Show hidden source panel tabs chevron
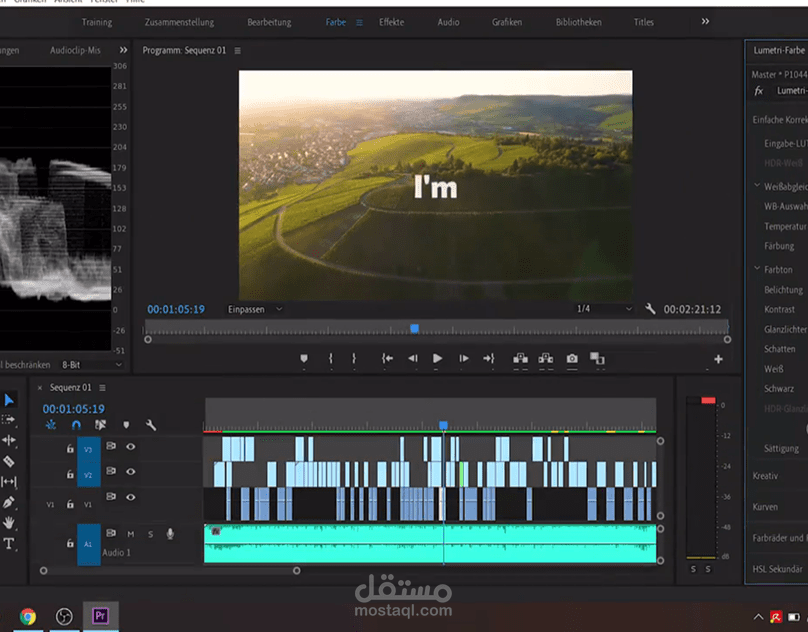808x632 pixels. click(x=123, y=50)
